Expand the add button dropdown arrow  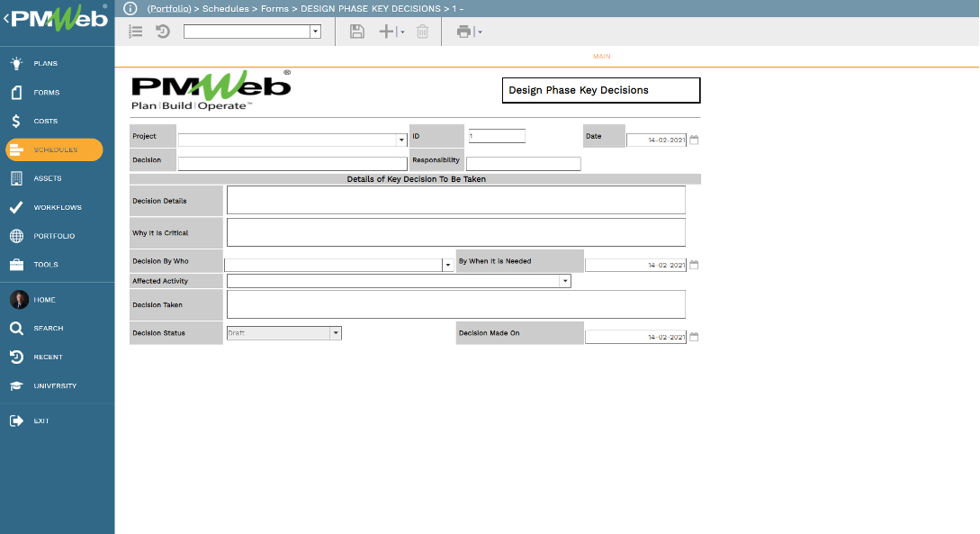pos(402,32)
